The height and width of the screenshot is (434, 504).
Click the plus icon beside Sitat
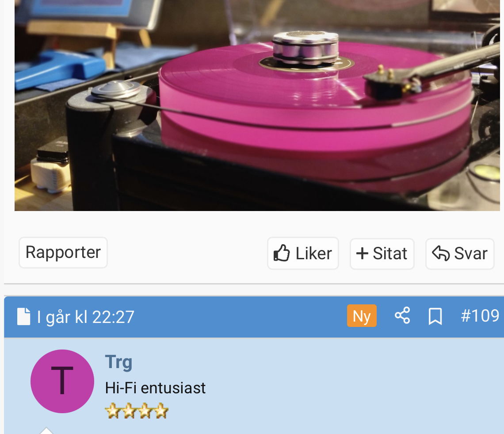[362, 253]
